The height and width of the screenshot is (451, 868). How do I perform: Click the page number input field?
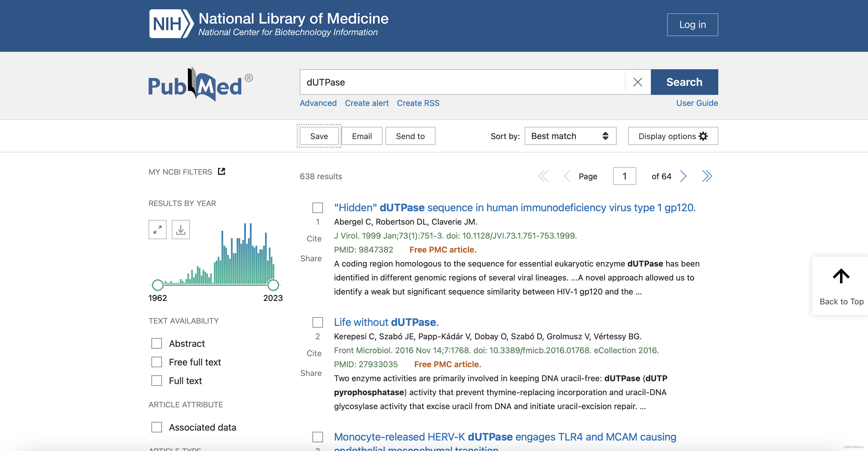624,176
